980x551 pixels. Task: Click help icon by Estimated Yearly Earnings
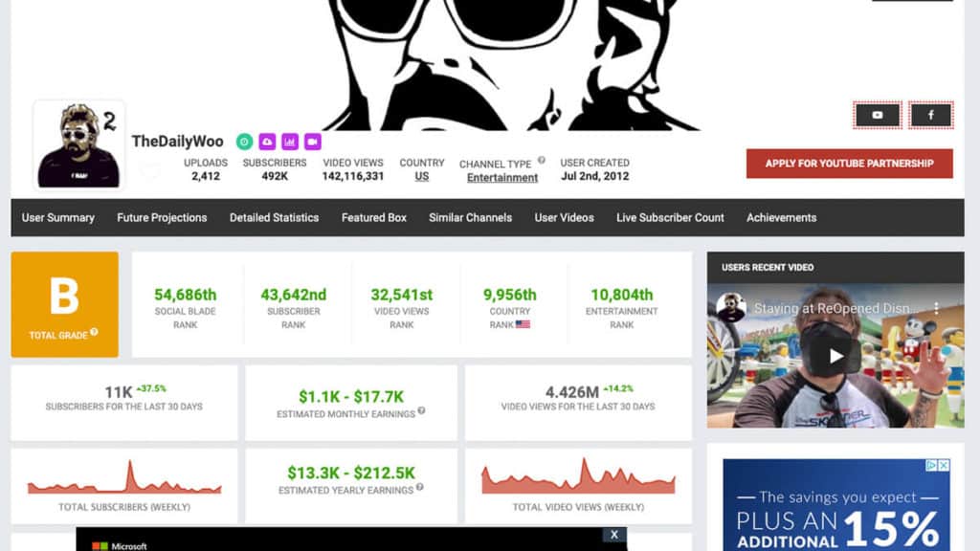419,490
